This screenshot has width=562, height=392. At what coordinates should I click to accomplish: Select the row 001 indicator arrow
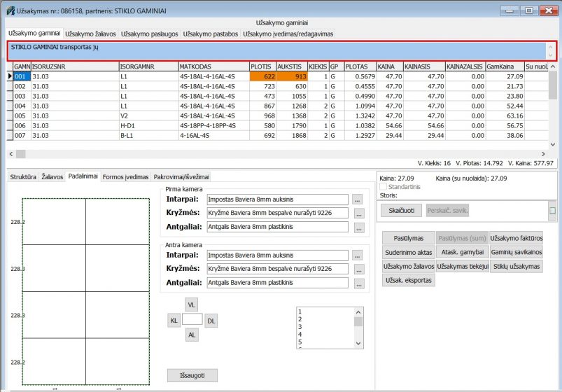(10, 76)
